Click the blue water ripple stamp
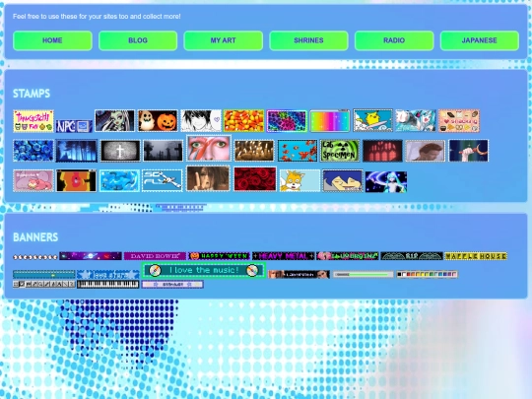 click(x=119, y=180)
